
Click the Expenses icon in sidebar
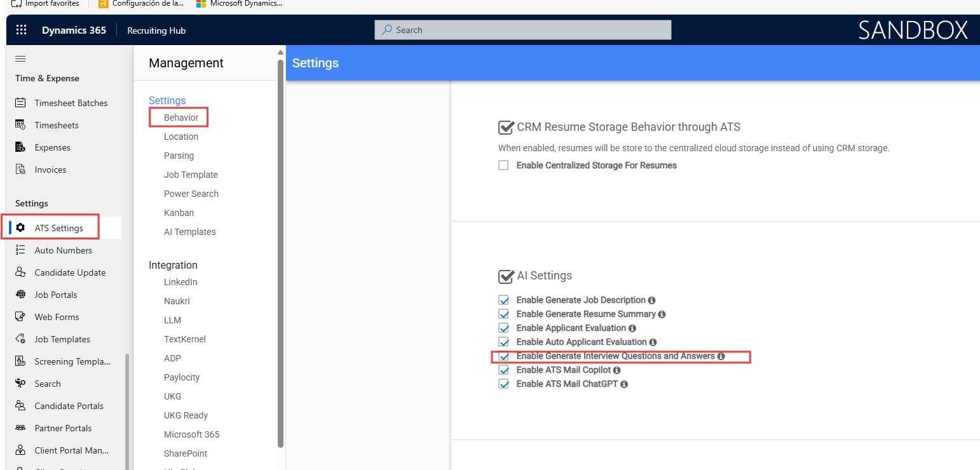[x=20, y=147]
